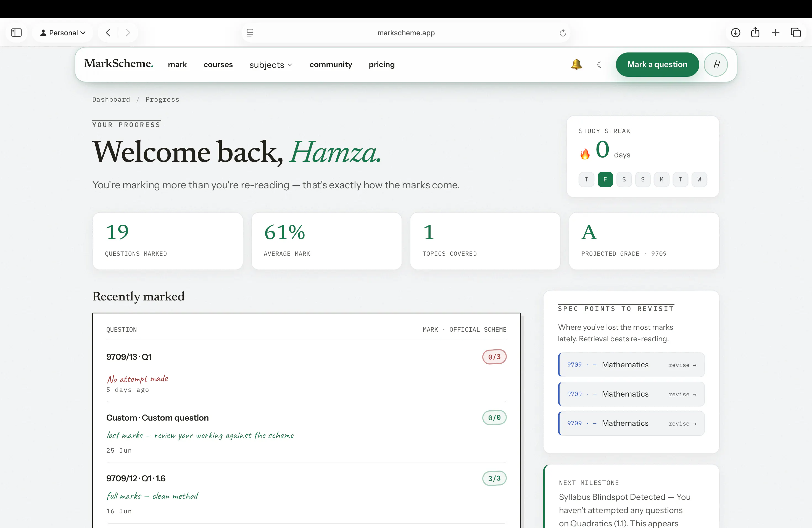Click the browser share icon
812x528 pixels.
755,33
